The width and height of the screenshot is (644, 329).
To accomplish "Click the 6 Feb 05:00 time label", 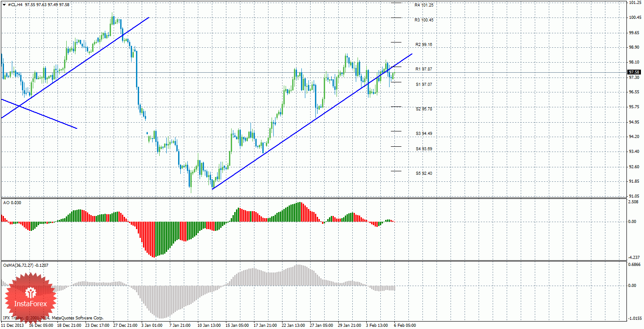I will point(406,325).
